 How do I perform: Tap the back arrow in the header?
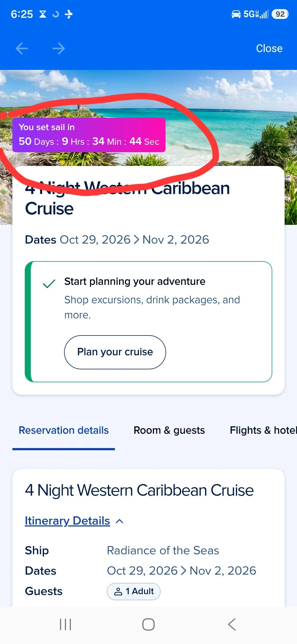[22, 48]
